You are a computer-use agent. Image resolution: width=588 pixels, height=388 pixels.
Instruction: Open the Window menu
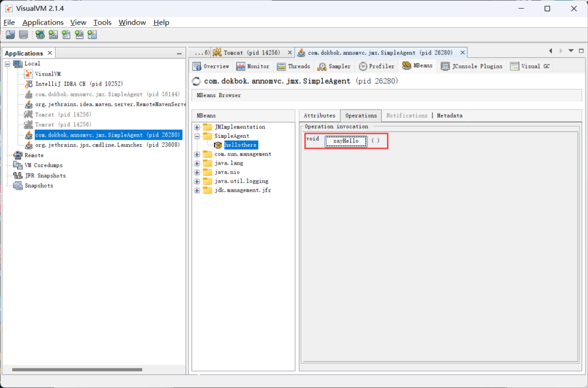coord(132,22)
